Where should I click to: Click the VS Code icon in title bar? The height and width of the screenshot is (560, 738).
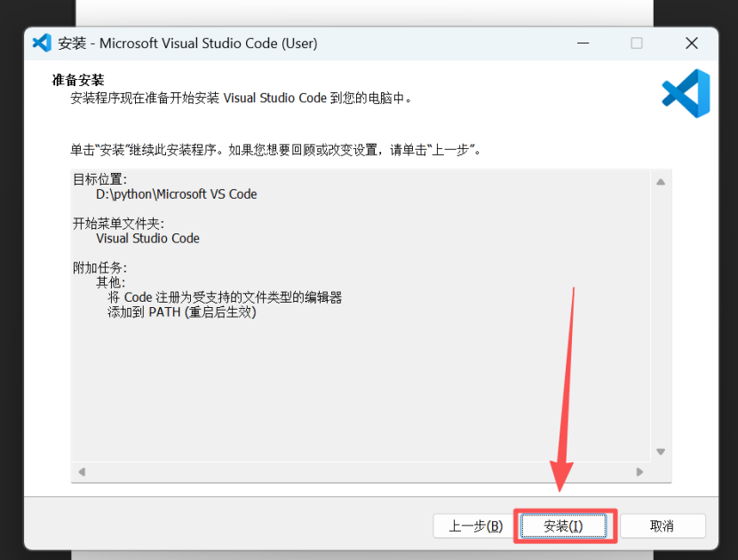pos(42,43)
